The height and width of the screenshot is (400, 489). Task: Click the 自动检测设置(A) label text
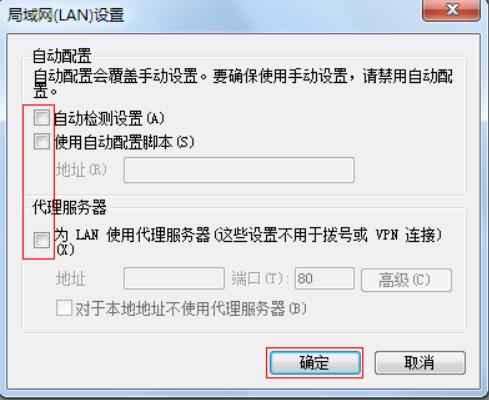(x=109, y=119)
